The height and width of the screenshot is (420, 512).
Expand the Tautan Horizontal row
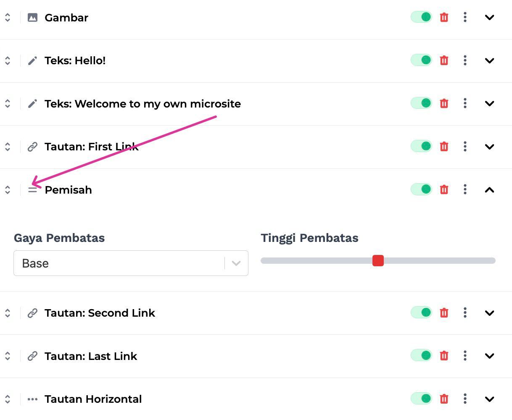click(489, 399)
